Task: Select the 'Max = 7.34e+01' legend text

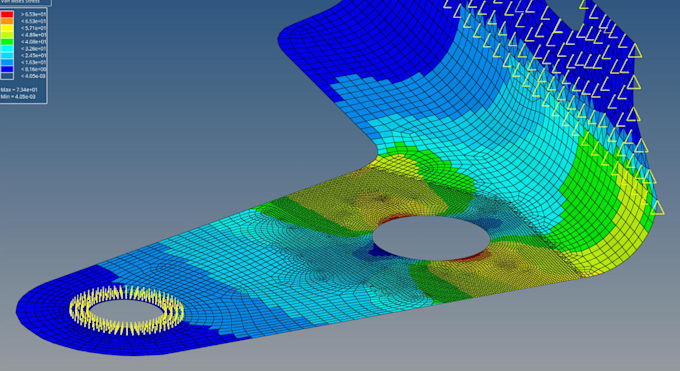Action: tap(19, 90)
